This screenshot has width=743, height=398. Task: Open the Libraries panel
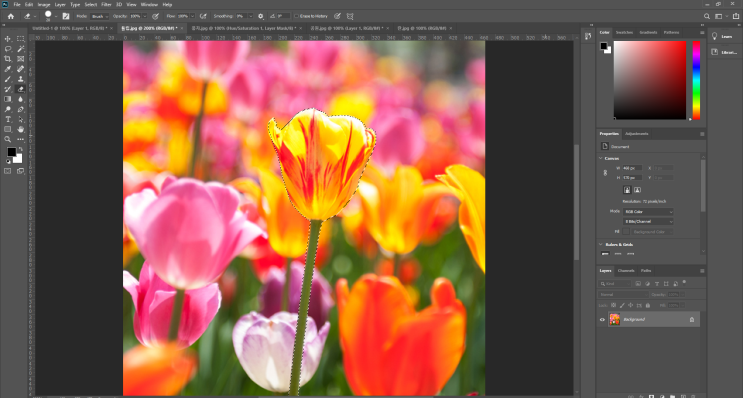click(725, 53)
